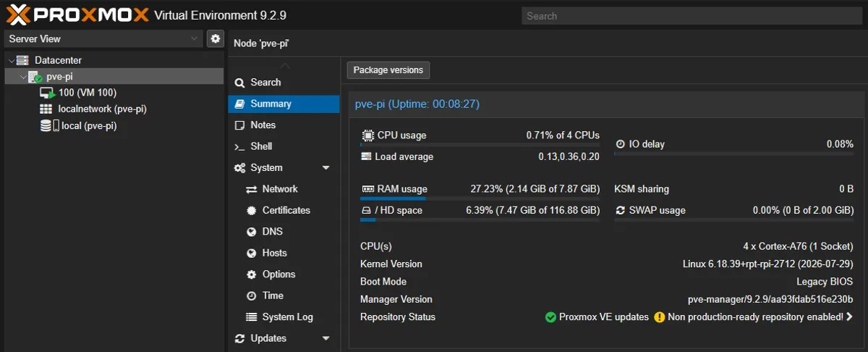Click the Hosts globe icon
The height and width of the screenshot is (352, 868).
click(x=252, y=253)
